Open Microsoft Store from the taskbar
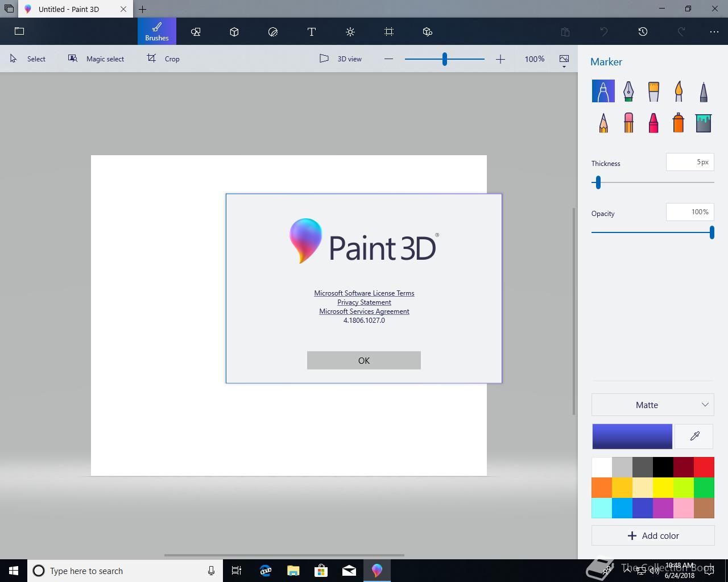 click(321, 571)
